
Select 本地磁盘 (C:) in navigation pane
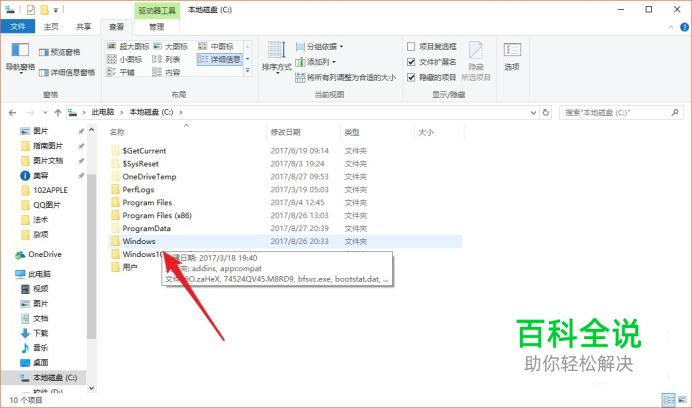[49, 378]
